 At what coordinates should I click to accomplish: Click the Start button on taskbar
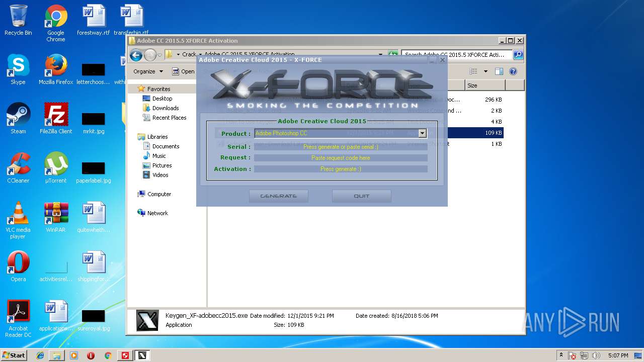[x=14, y=355]
